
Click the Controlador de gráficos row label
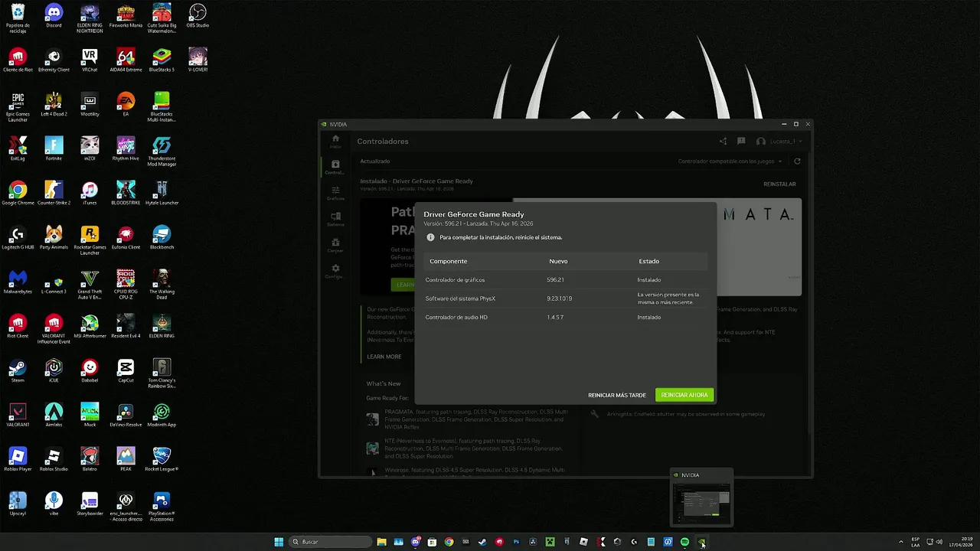tap(455, 280)
